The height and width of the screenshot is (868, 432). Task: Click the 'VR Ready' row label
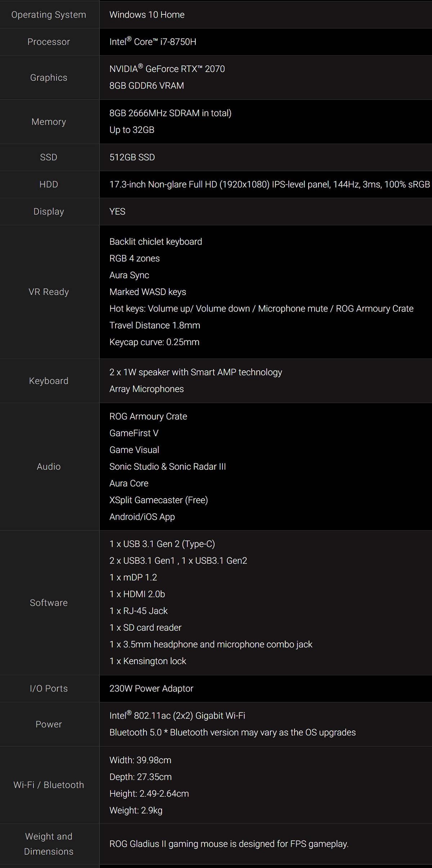(49, 292)
